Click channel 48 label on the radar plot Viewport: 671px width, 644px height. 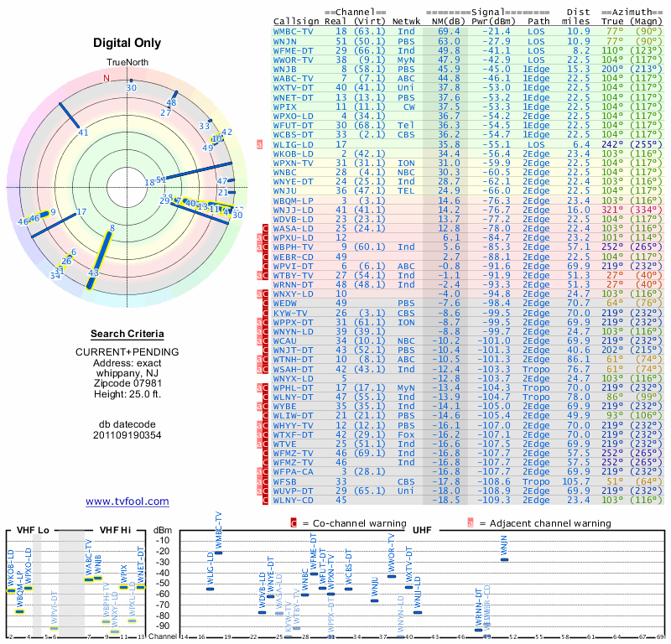click(x=171, y=102)
